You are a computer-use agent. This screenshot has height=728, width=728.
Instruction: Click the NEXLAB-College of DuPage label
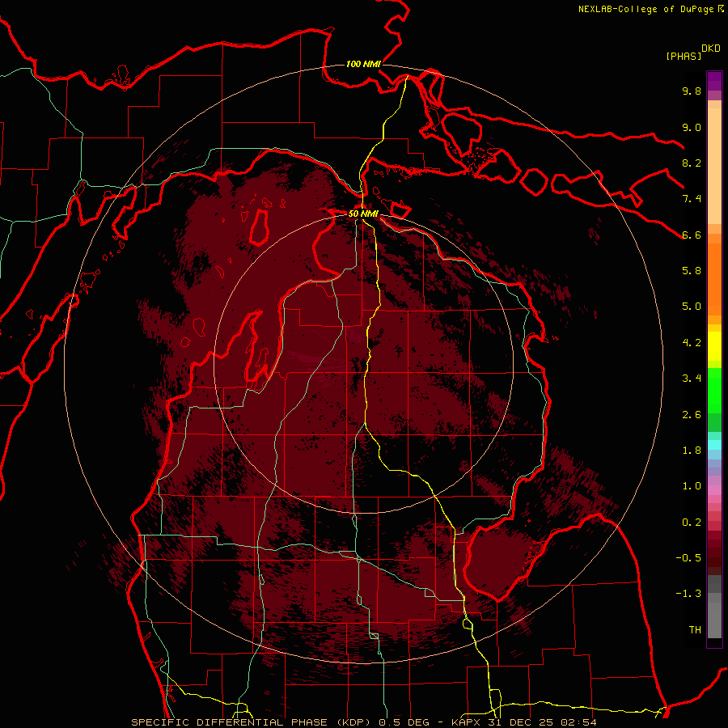(x=646, y=9)
